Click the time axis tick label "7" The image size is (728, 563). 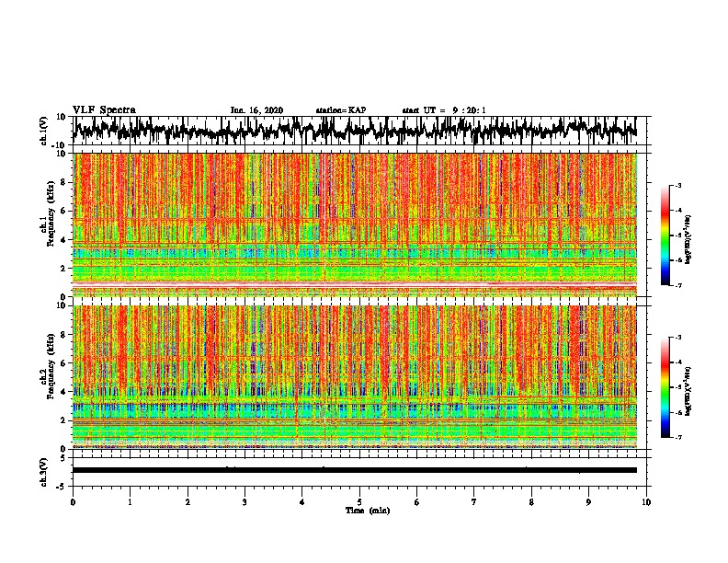pos(474,502)
